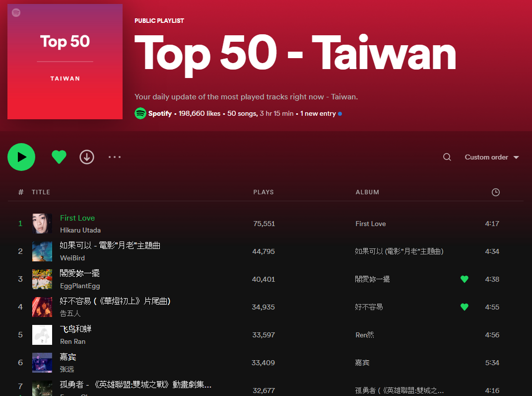Open album 如果可以 (電影"月老"主題曲)
This screenshot has width=532, height=396.
point(399,251)
